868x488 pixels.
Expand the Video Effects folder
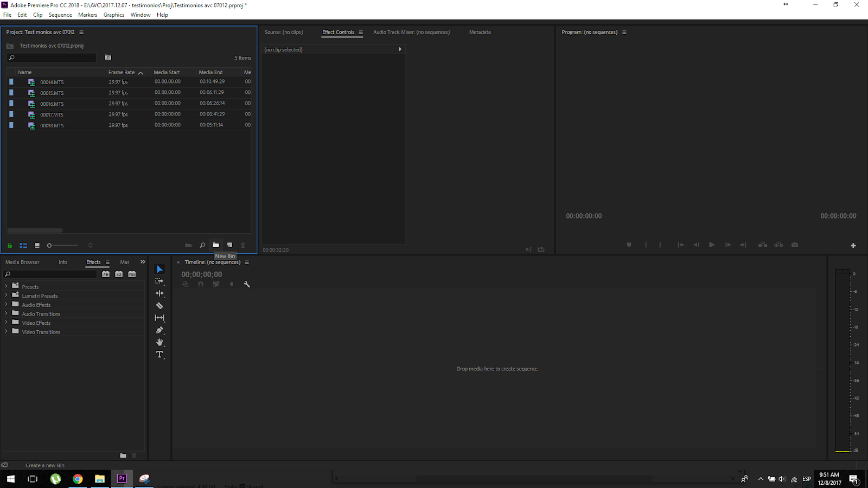pos(6,323)
